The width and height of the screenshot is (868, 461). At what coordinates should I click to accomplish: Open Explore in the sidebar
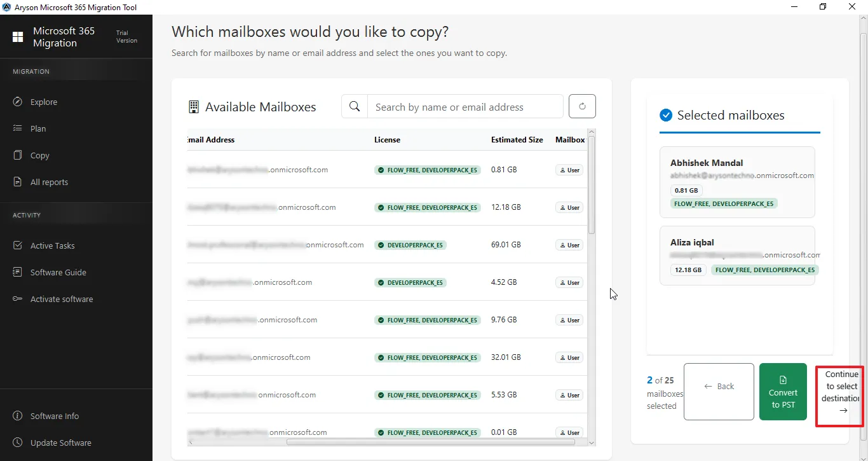click(43, 102)
